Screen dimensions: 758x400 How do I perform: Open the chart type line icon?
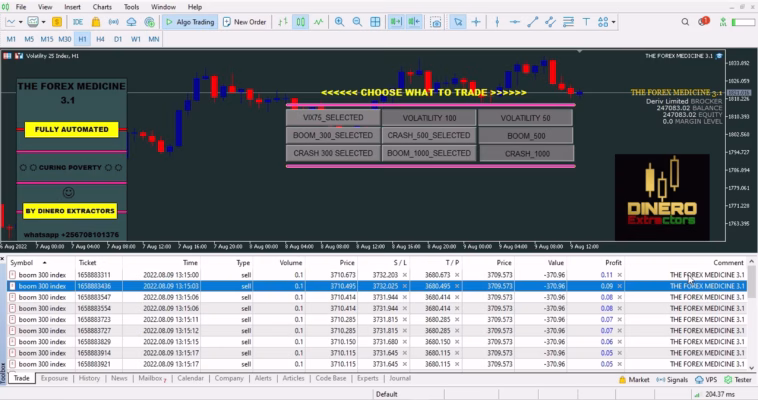(x=11, y=22)
